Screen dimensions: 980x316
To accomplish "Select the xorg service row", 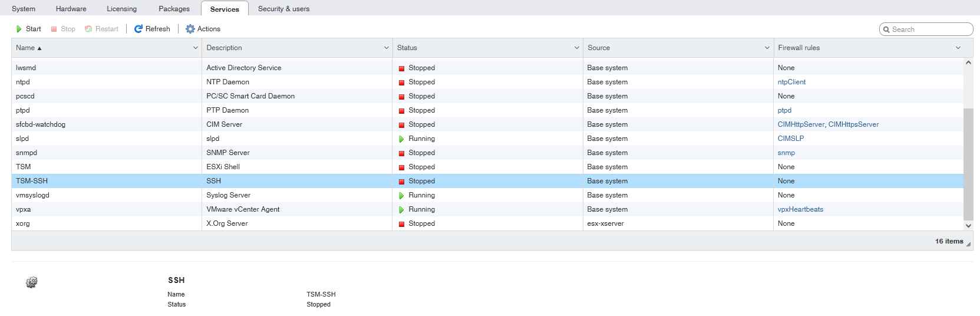I will tap(106, 223).
